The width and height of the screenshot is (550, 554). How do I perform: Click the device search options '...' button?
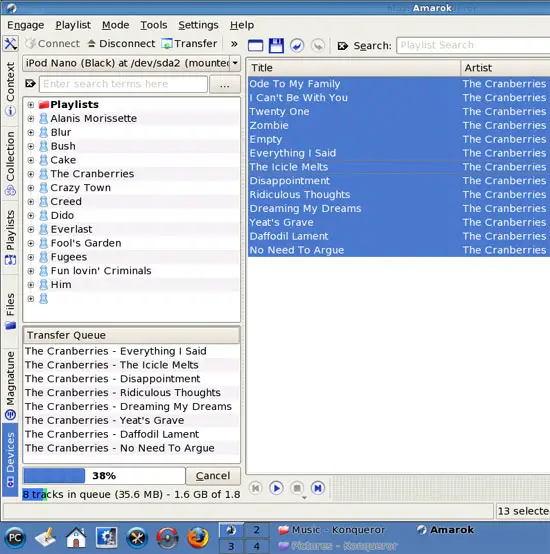[225, 84]
